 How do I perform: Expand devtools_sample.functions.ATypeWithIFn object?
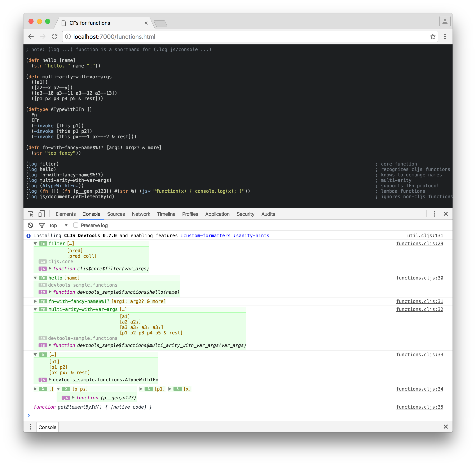pos(50,379)
